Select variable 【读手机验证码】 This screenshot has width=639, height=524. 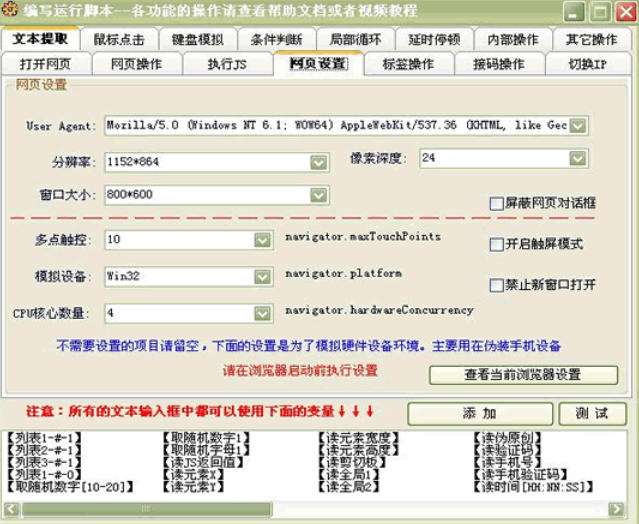pos(521,475)
